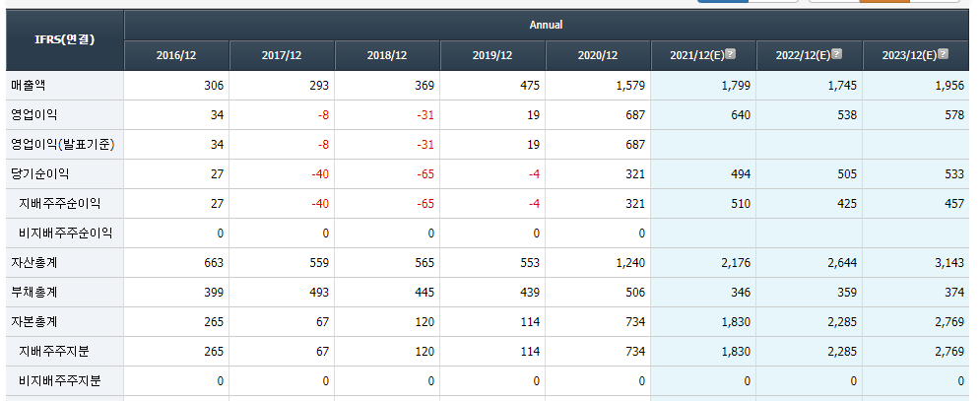Click the 영업이익(발표기준) row label
The width and height of the screenshot is (980, 401).
pyautogui.click(x=62, y=145)
